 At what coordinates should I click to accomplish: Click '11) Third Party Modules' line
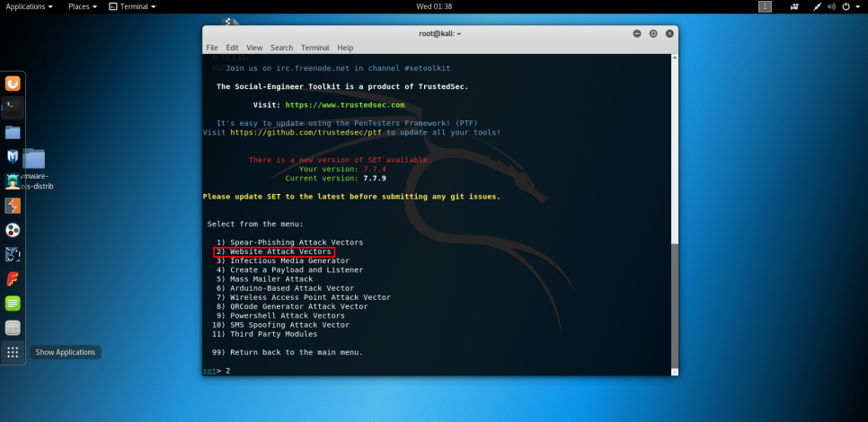[x=264, y=334]
